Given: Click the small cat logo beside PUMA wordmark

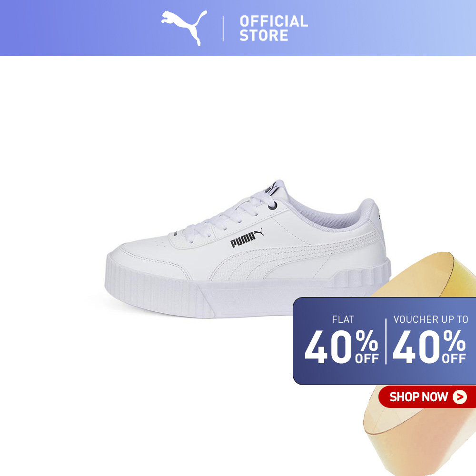Looking at the screenshot, I should [x=258, y=233].
